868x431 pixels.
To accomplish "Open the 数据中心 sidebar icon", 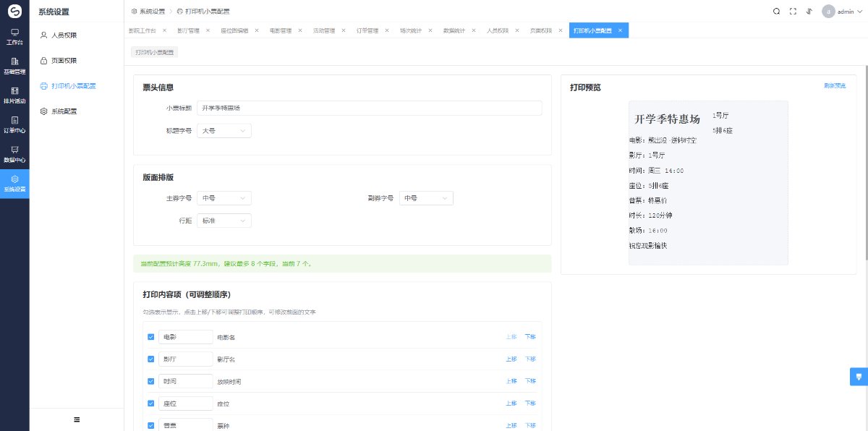I will [x=14, y=154].
